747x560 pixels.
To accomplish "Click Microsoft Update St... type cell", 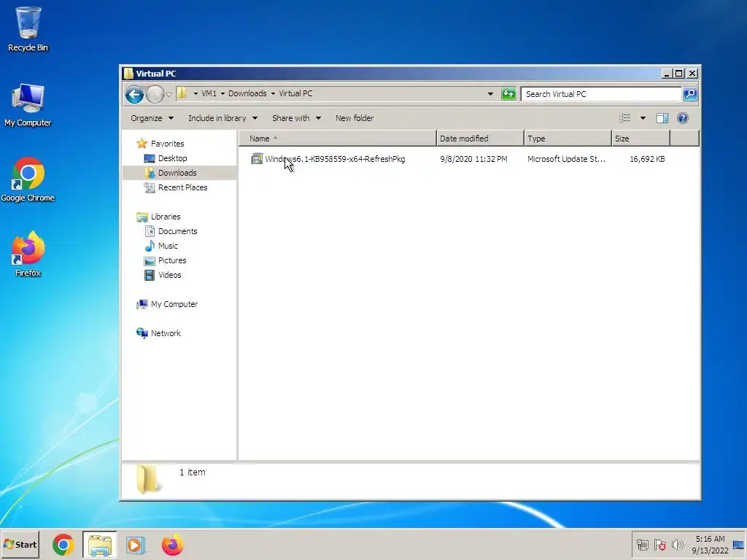I will click(x=566, y=159).
